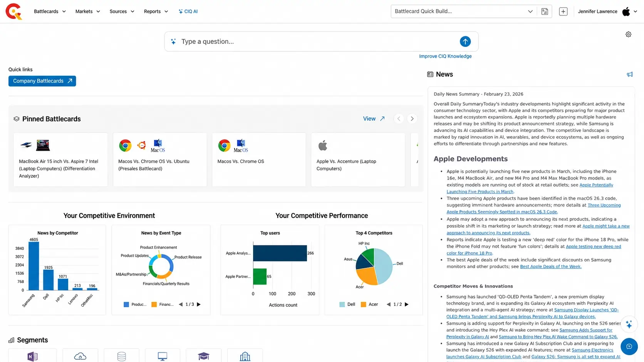Click the Samsung bar in News by Competitor
The width and height of the screenshot is (644, 362).
[x=34, y=266]
